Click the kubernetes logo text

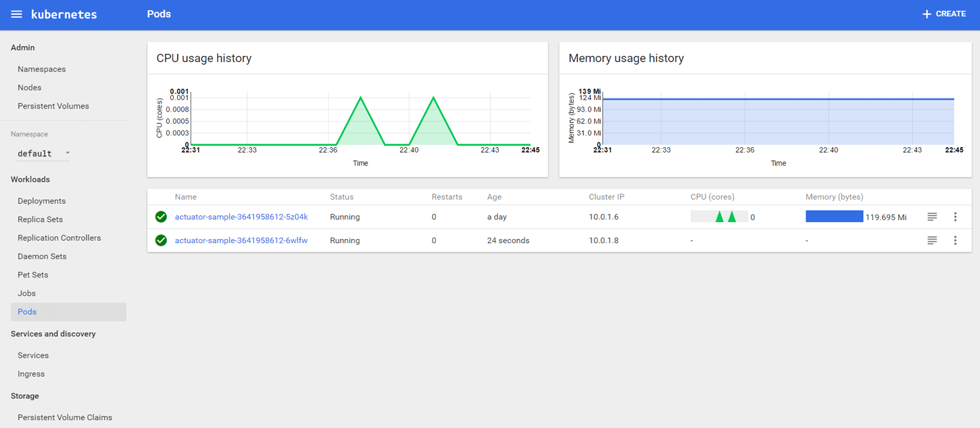point(64,14)
